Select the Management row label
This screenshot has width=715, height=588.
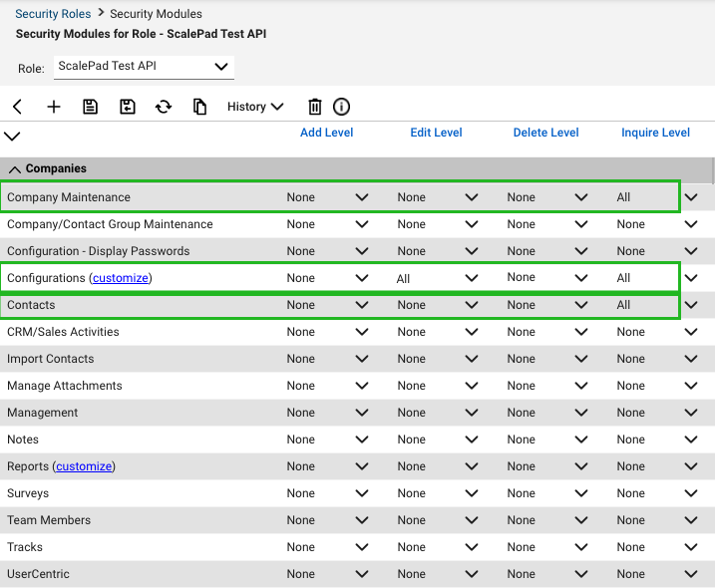coord(43,413)
